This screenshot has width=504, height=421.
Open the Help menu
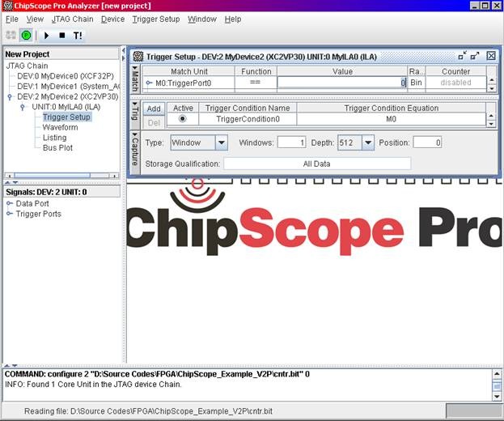pos(233,19)
